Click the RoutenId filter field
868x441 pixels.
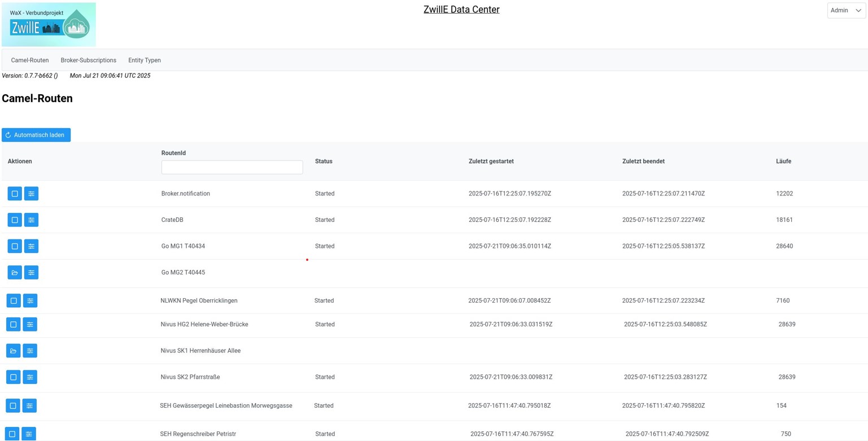coord(232,167)
